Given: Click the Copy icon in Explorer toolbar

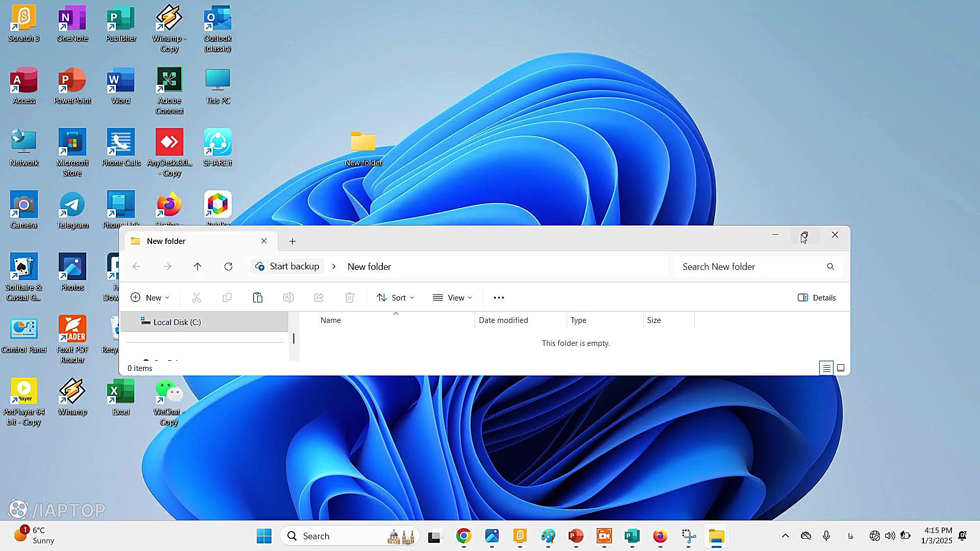Looking at the screenshot, I should click(227, 297).
